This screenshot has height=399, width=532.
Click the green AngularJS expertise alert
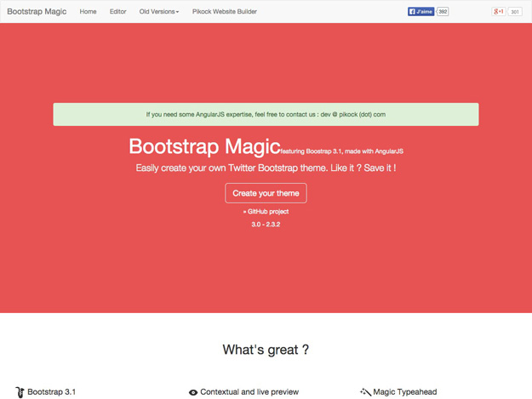tap(266, 114)
